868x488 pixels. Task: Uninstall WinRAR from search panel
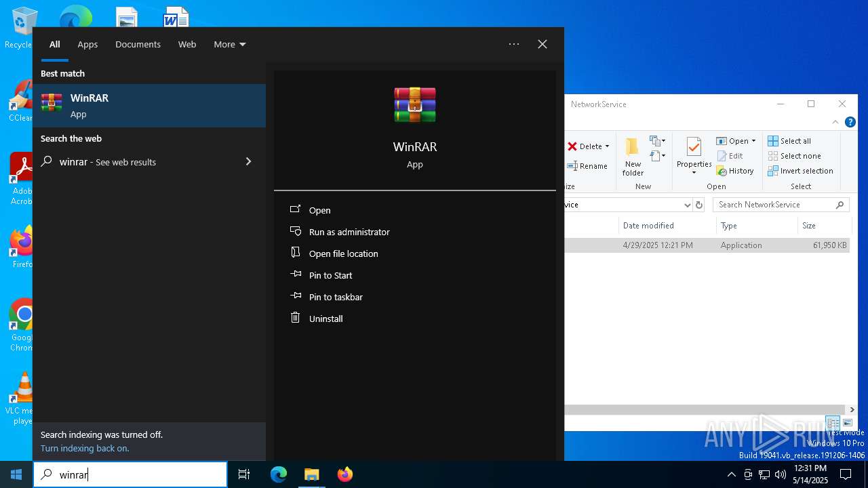(x=325, y=319)
